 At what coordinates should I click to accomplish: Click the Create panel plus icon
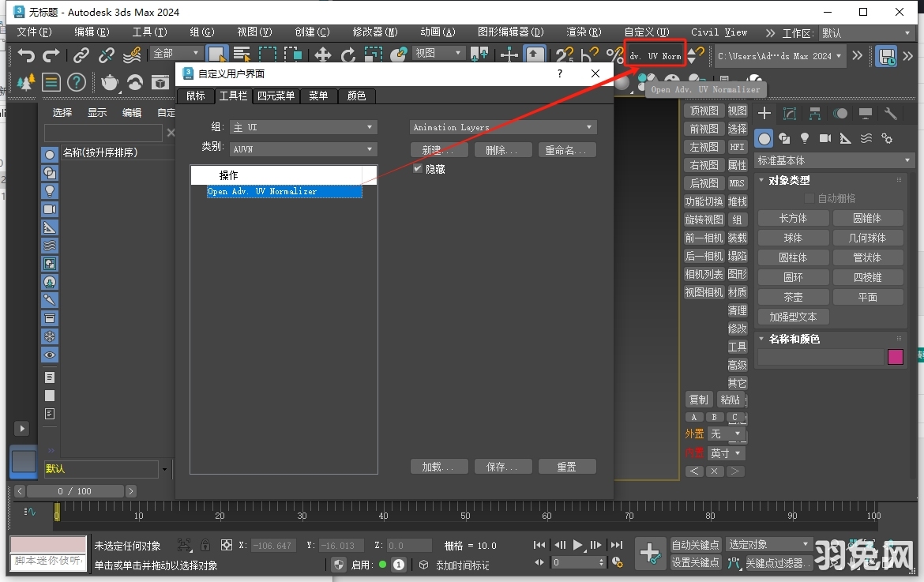[764, 113]
